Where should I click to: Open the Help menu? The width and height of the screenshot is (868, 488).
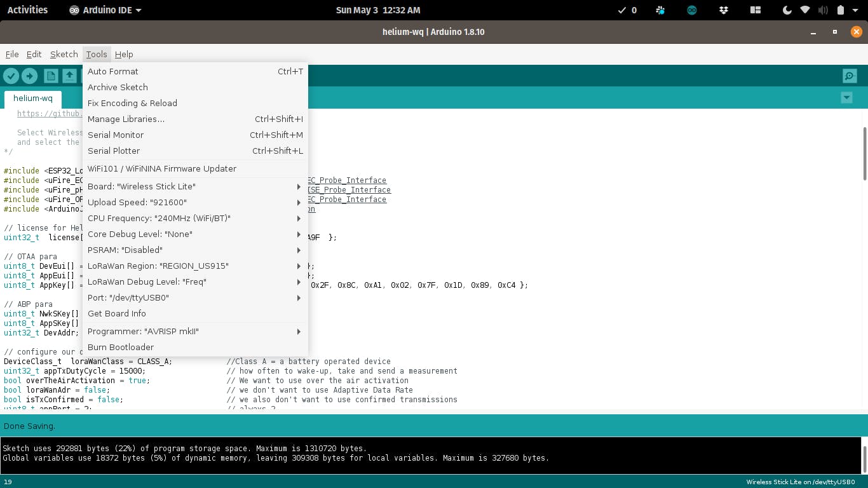coord(124,54)
